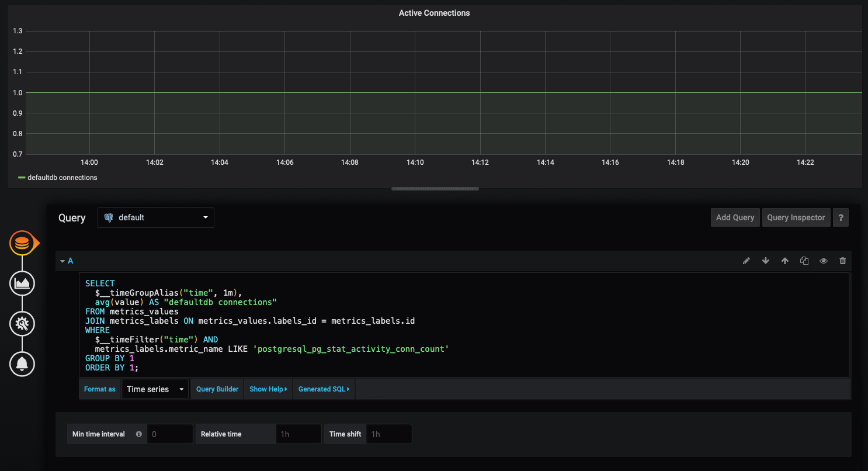This screenshot has width=868, height=471.
Task: Move query A down with the arrow icon
Action: click(x=765, y=261)
